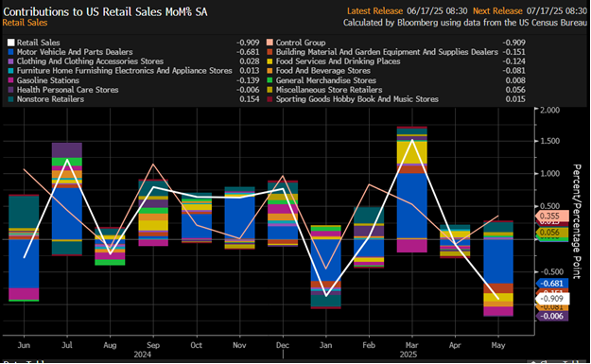Click the Sporting Goods Hobby Book swatch
591x364 pixels.
click(269, 99)
